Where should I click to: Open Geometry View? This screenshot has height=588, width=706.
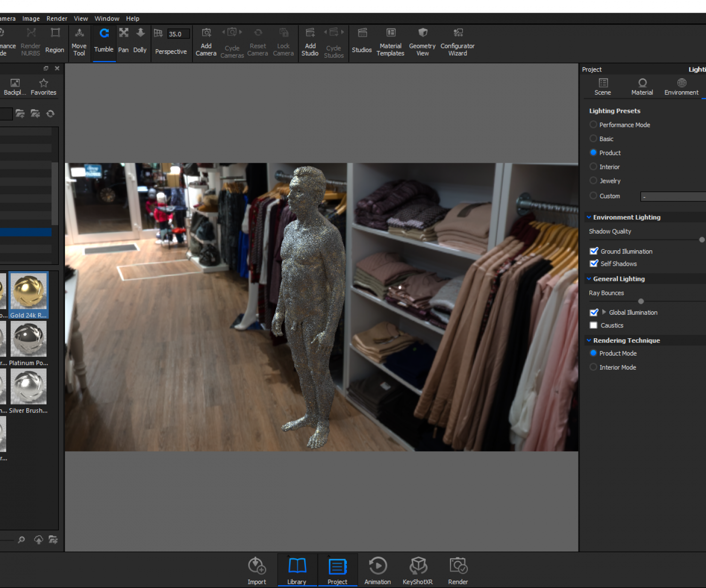point(422,41)
